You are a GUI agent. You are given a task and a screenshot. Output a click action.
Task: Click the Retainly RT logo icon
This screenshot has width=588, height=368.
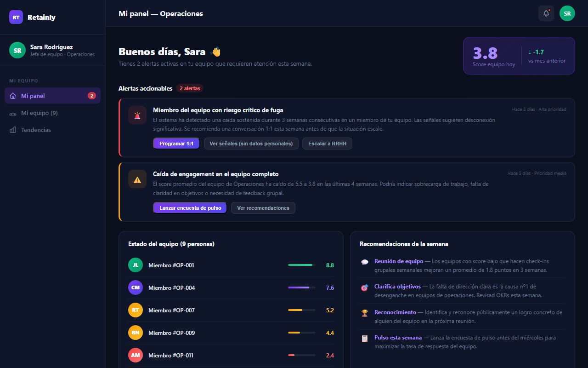pos(16,17)
